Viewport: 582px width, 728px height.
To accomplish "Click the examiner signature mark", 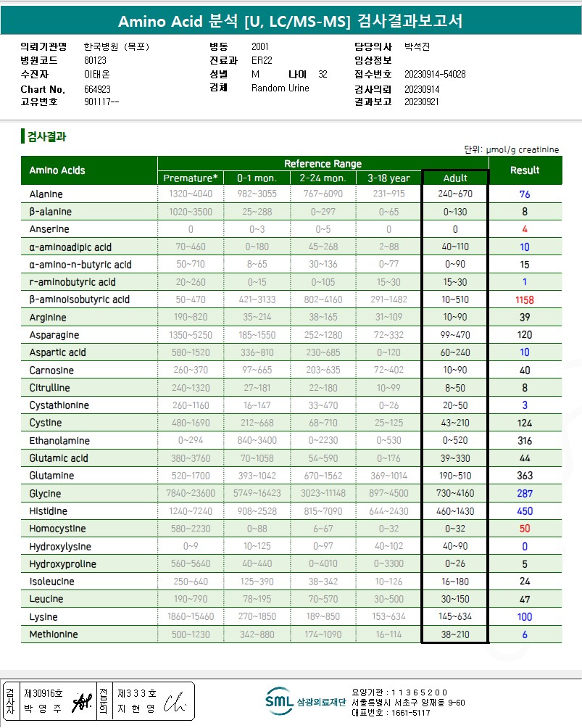I will (x=82, y=701).
